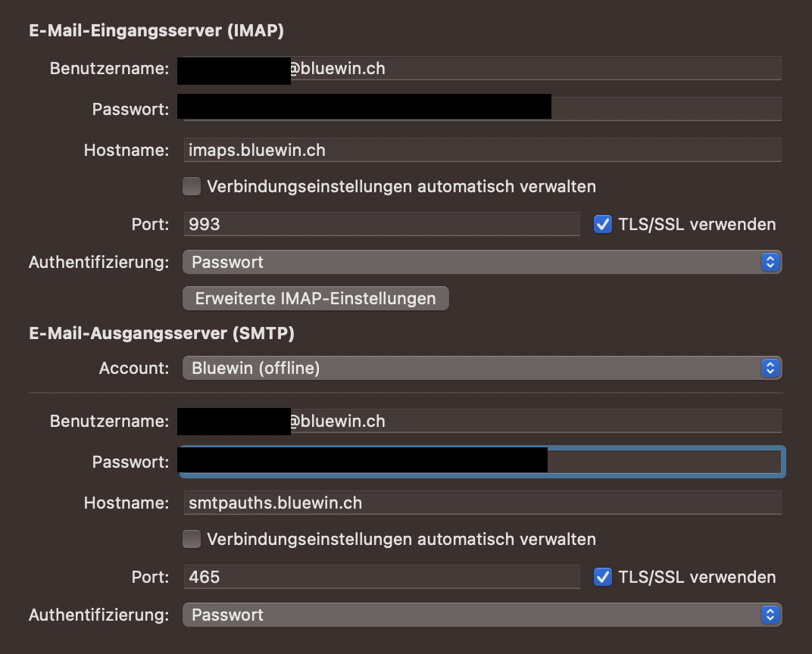Click the SMTP Port field containing 465

click(382, 577)
